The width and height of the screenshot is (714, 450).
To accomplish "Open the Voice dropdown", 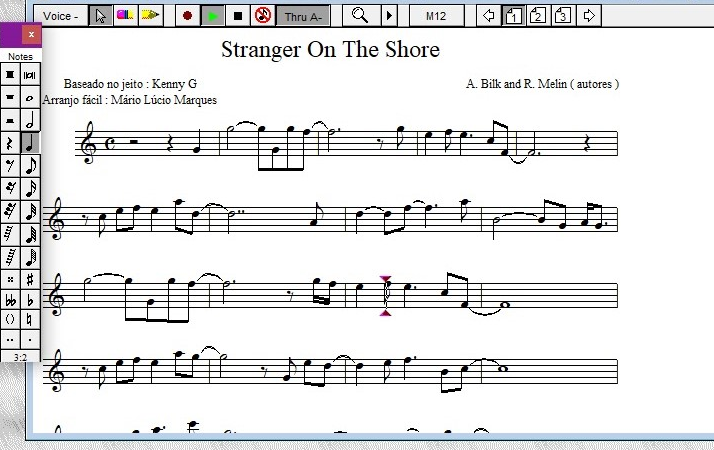I will [x=62, y=15].
